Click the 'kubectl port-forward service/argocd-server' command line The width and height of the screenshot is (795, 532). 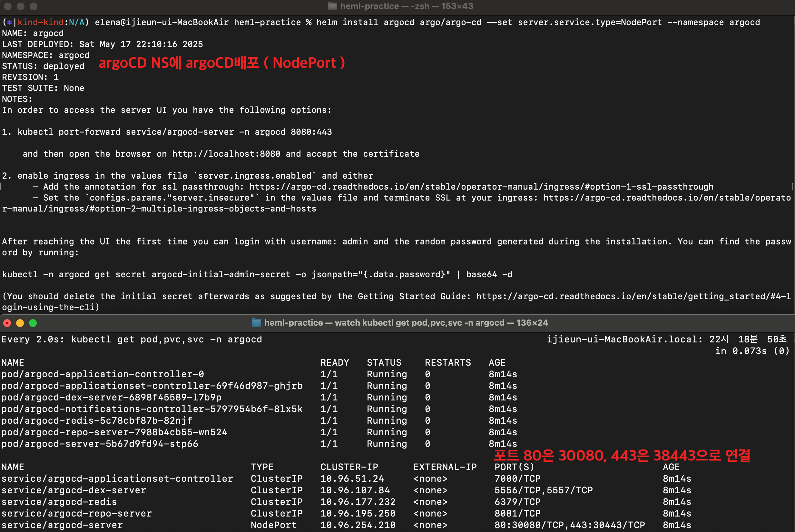[x=175, y=132]
